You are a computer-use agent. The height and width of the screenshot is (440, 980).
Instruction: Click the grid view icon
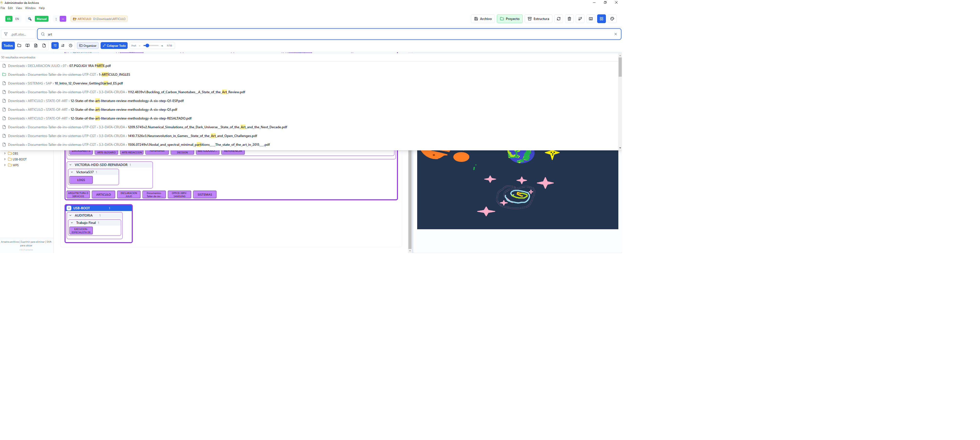pos(601,19)
